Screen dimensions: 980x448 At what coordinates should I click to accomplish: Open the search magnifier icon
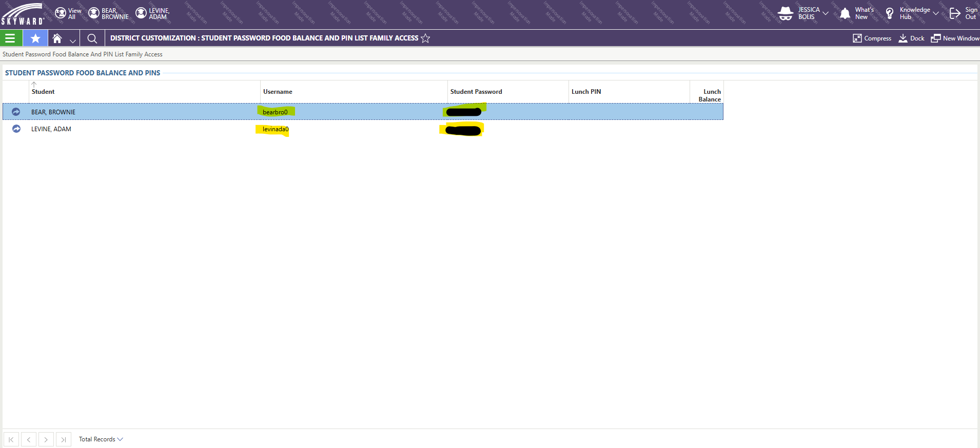(x=92, y=38)
